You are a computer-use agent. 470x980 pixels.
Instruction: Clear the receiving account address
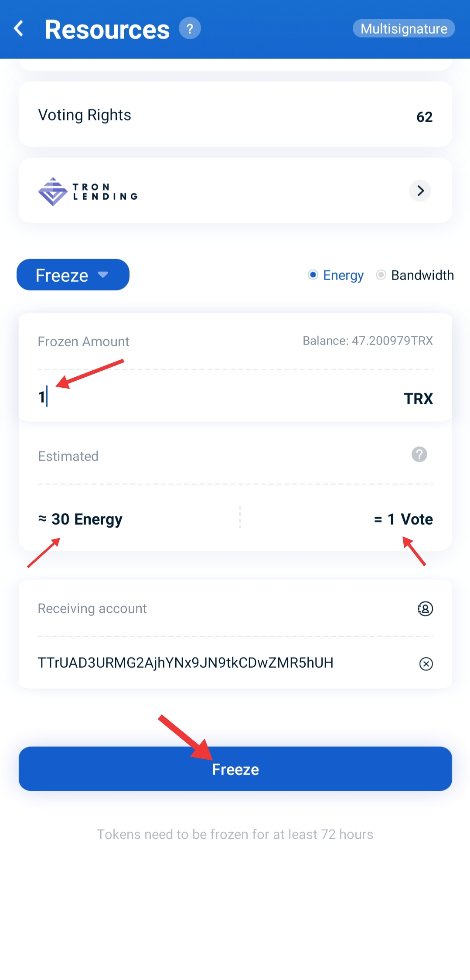point(426,664)
